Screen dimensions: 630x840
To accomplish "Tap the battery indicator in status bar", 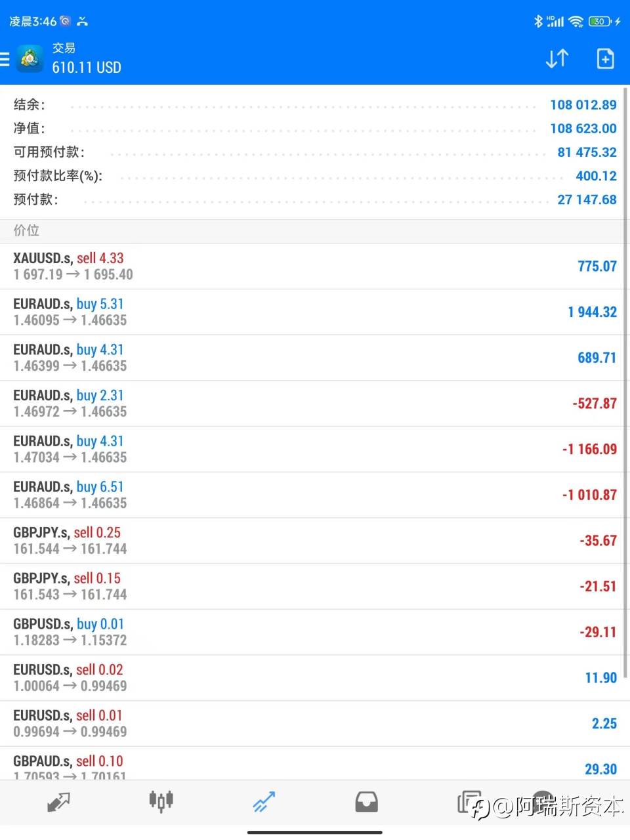I will click(x=600, y=21).
